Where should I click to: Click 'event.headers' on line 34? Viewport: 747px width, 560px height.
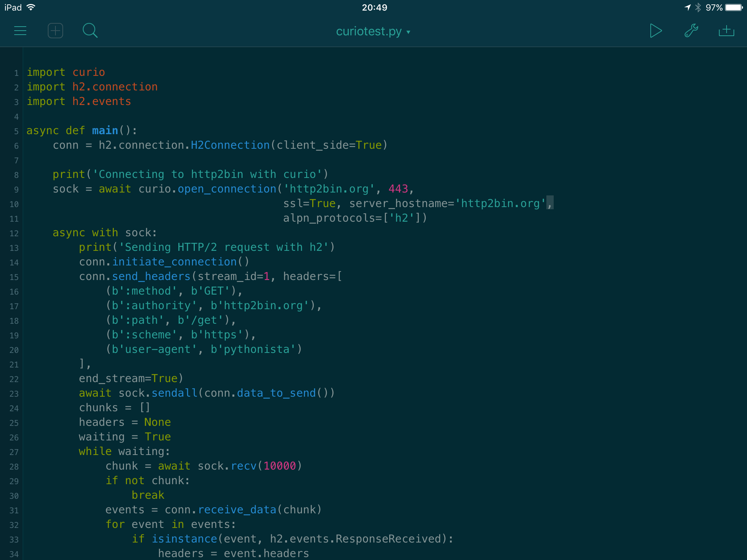[x=266, y=553]
